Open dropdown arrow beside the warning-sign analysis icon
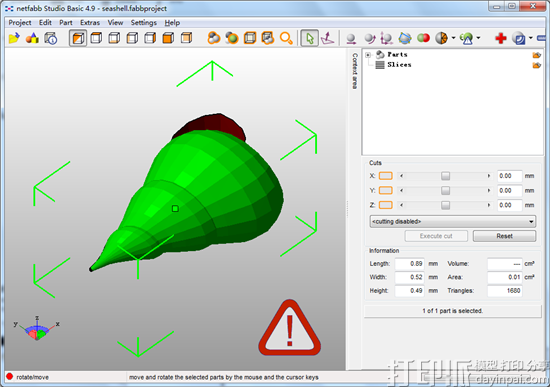Viewport: 550px width, 387px height. coord(478,38)
